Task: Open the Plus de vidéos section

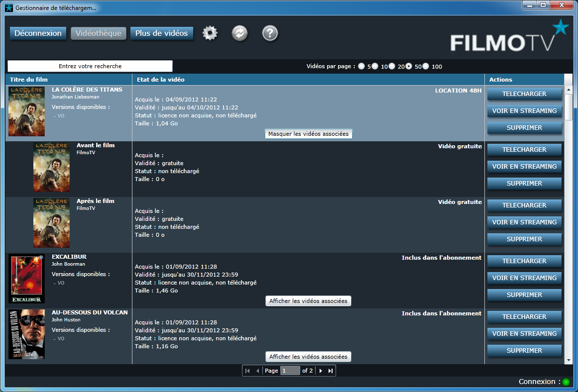Action: pos(162,33)
